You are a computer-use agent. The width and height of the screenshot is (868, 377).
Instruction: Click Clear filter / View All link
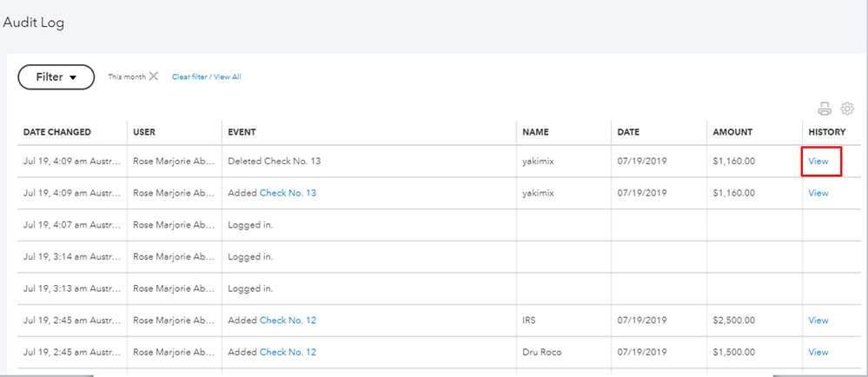206,77
